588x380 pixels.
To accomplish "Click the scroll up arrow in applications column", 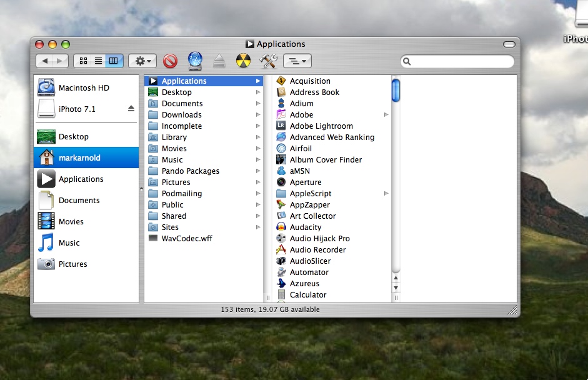I will [396, 278].
